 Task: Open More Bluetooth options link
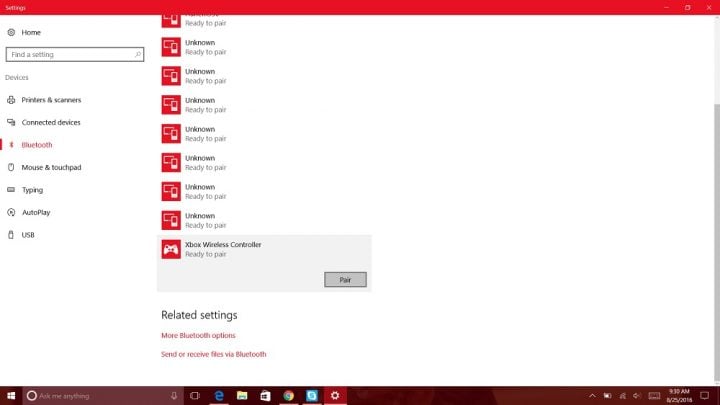click(x=198, y=335)
